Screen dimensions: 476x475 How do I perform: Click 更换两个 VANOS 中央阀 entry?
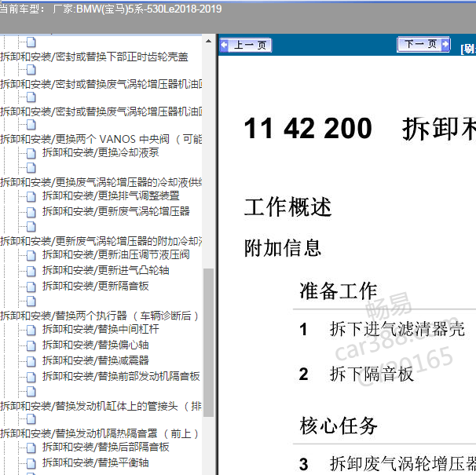[x=101, y=139]
